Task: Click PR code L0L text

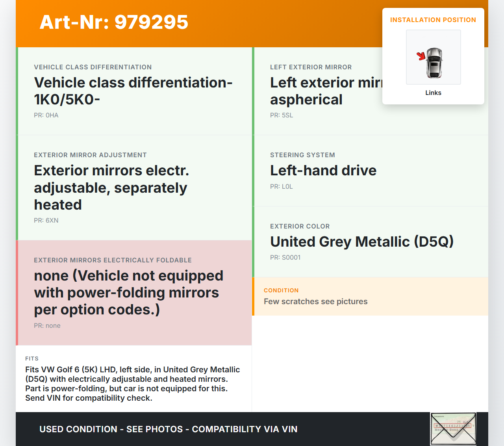Action: pos(282,186)
